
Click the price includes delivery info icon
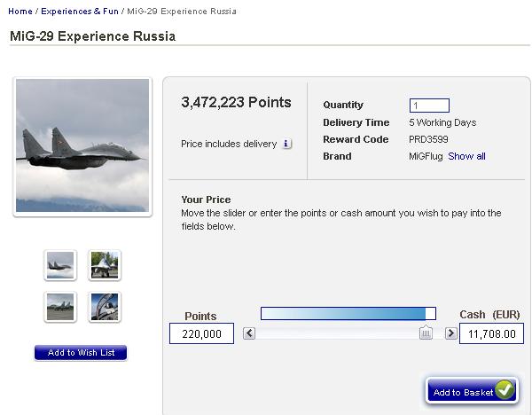287,144
